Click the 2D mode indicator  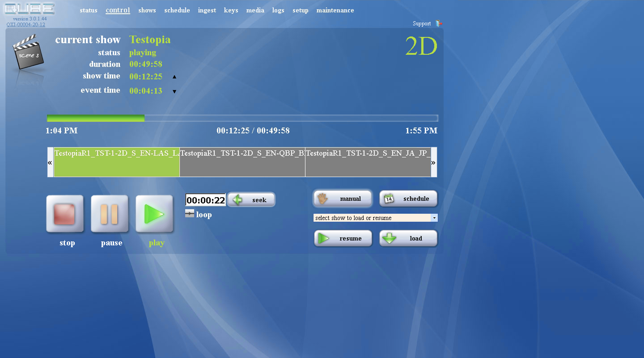pyautogui.click(x=421, y=46)
